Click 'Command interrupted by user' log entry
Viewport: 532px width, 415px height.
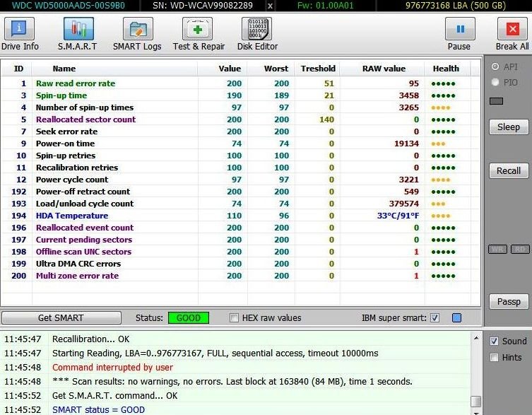coord(112,368)
